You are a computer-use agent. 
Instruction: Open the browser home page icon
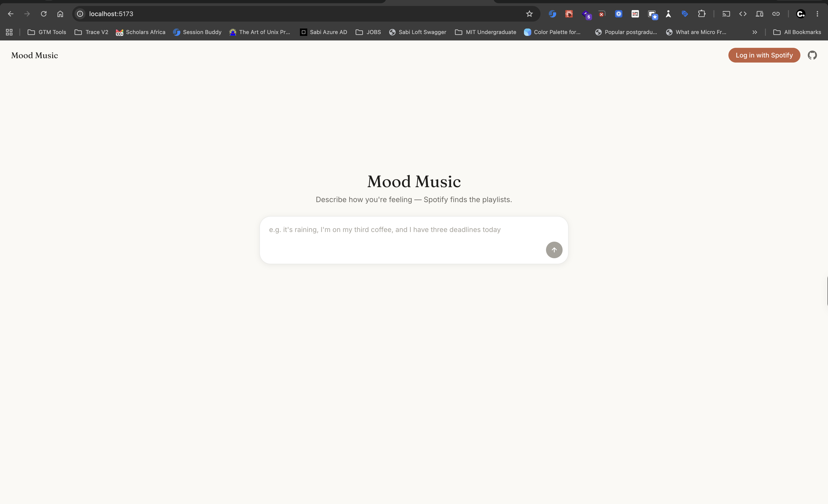tap(60, 14)
